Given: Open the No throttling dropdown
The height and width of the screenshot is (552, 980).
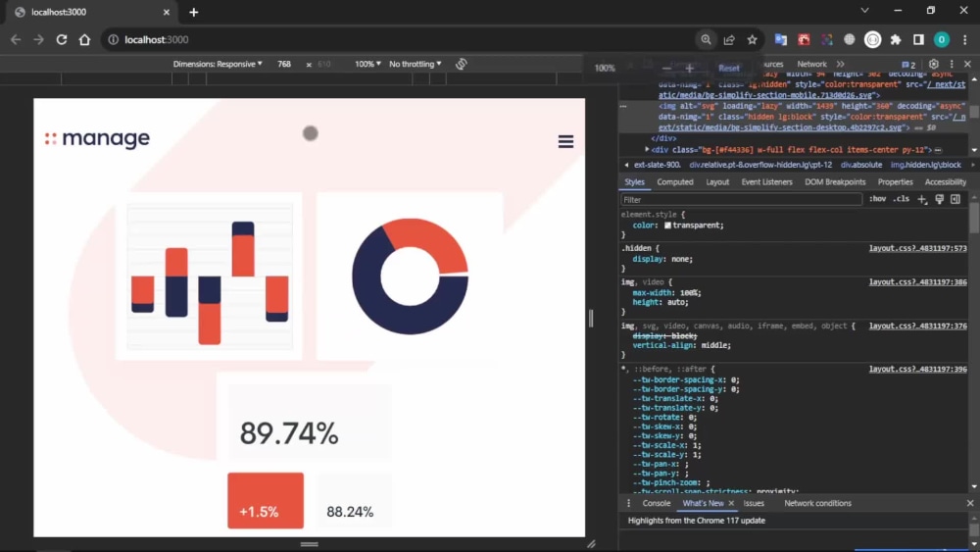Looking at the screenshot, I should pyautogui.click(x=415, y=64).
